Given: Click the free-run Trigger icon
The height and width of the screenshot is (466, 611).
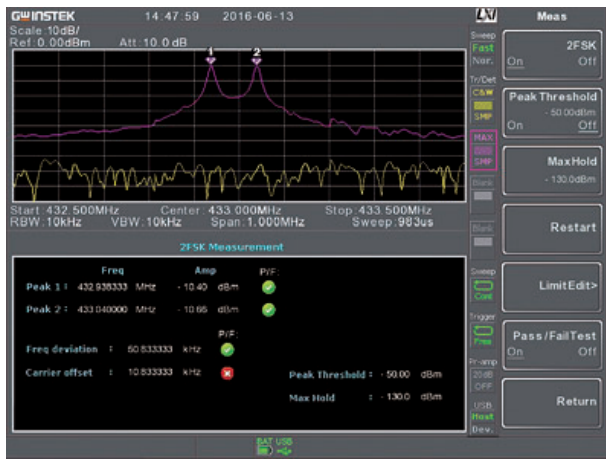Looking at the screenshot, I should coord(483,335).
